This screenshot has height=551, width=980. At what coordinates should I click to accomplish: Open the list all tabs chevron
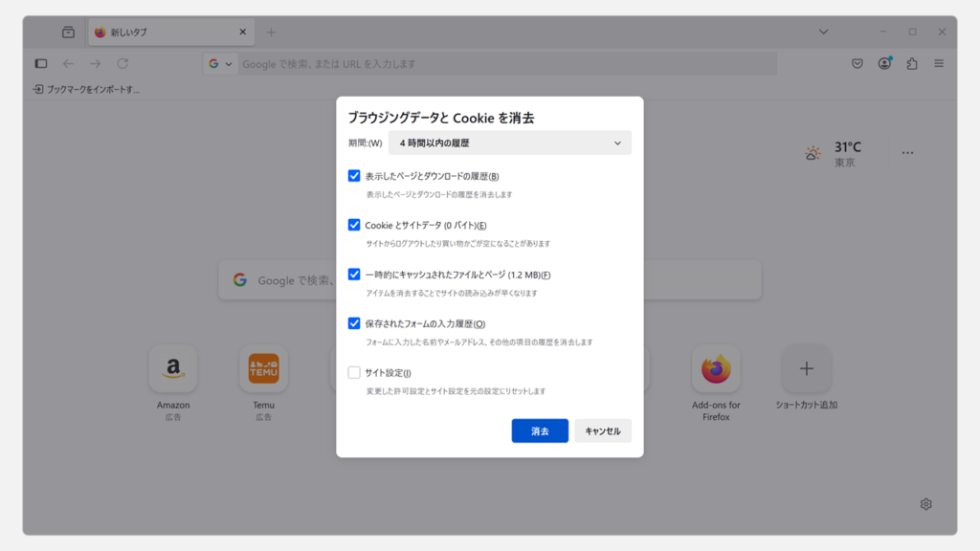(823, 32)
